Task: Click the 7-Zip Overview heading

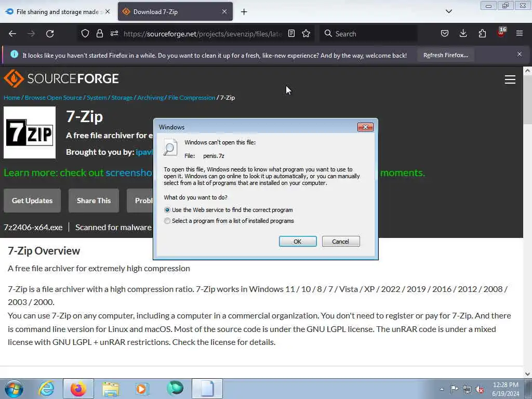Action: coord(44,251)
